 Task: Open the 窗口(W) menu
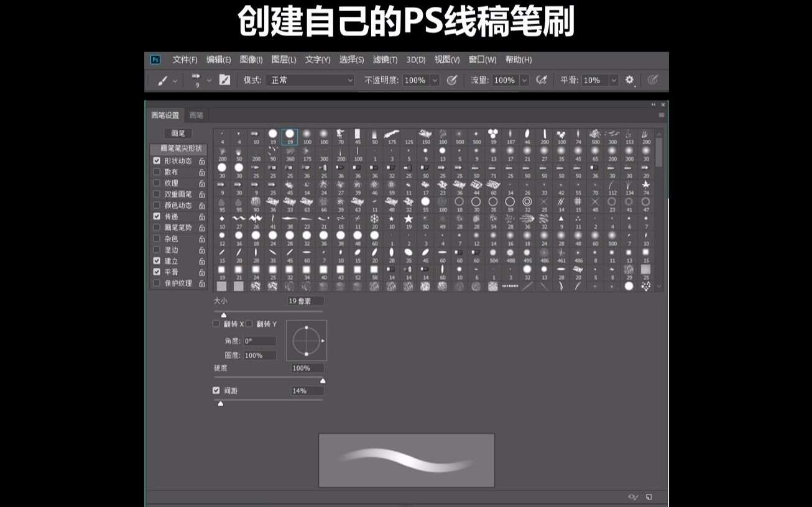point(482,60)
